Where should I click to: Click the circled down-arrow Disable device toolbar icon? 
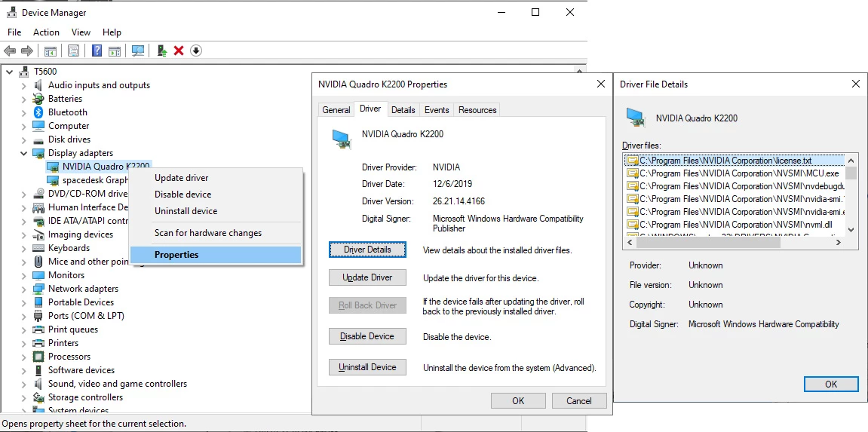[x=196, y=51]
